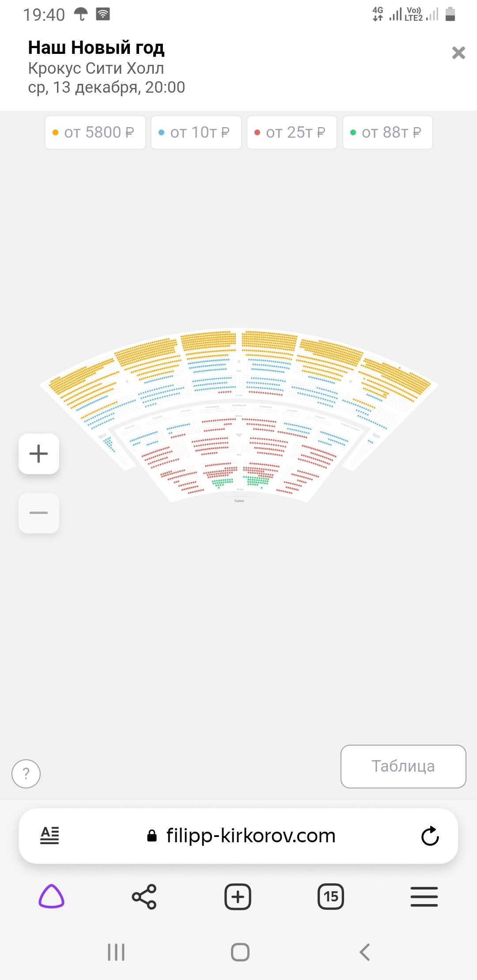This screenshot has height=980, width=477.
Task: Open the browser hamburger menu
Action: tap(424, 897)
